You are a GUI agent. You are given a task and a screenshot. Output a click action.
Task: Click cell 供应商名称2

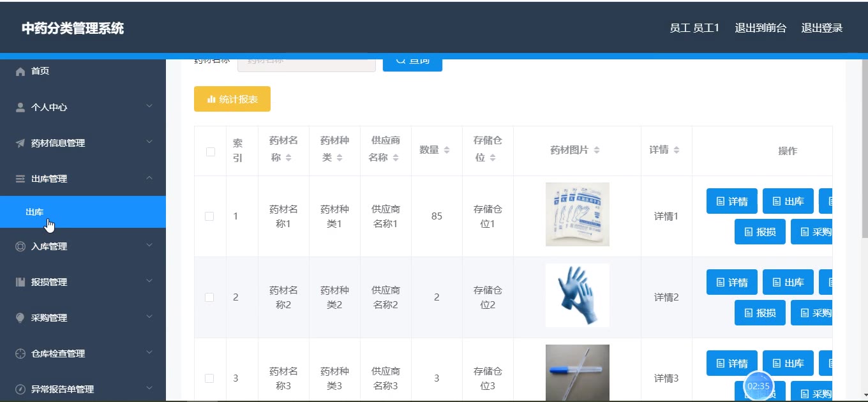pos(385,297)
